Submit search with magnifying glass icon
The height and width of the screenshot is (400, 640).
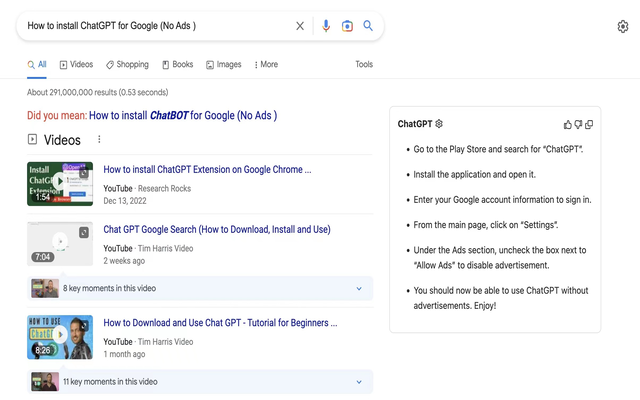click(x=368, y=26)
